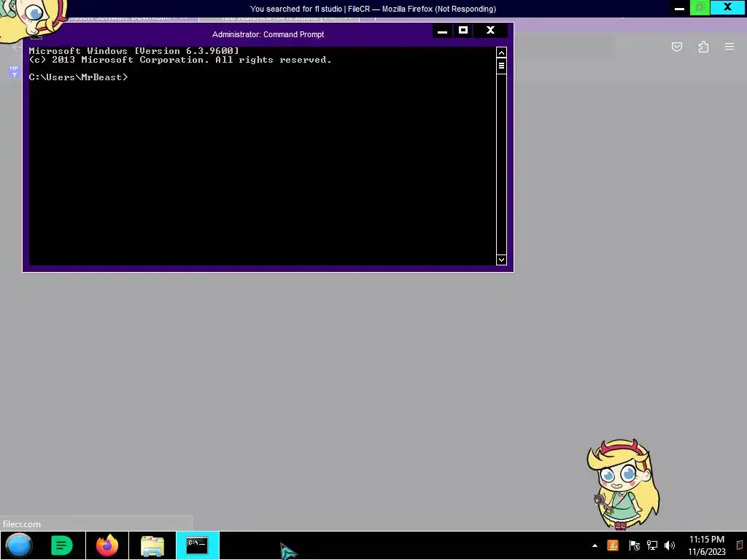Open File Explorer from the taskbar

pyautogui.click(x=152, y=545)
